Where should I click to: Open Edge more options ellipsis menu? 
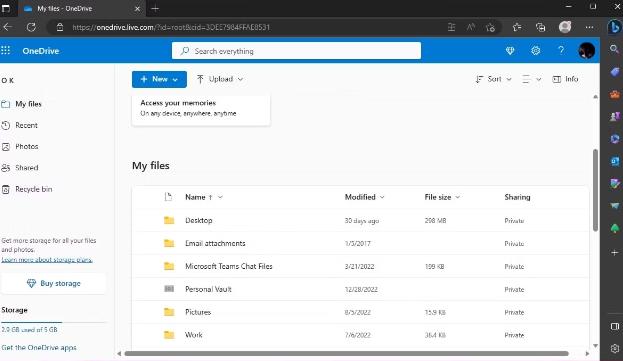click(x=589, y=27)
